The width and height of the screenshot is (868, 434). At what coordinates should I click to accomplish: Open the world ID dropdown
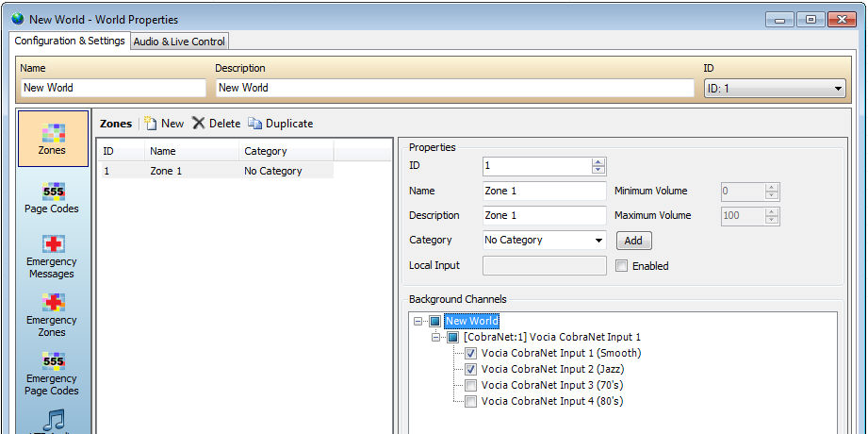pos(775,88)
